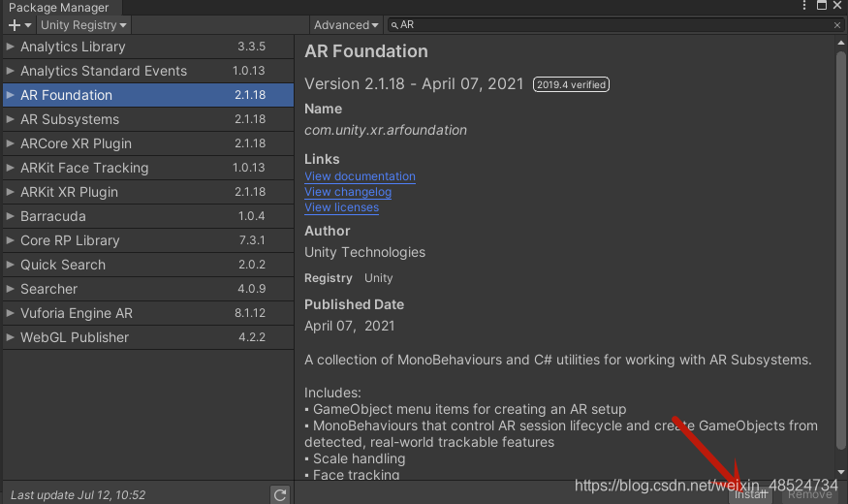The image size is (848, 504).
Task: Click the Unity Technologies author text
Action: [x=365, y=253]
